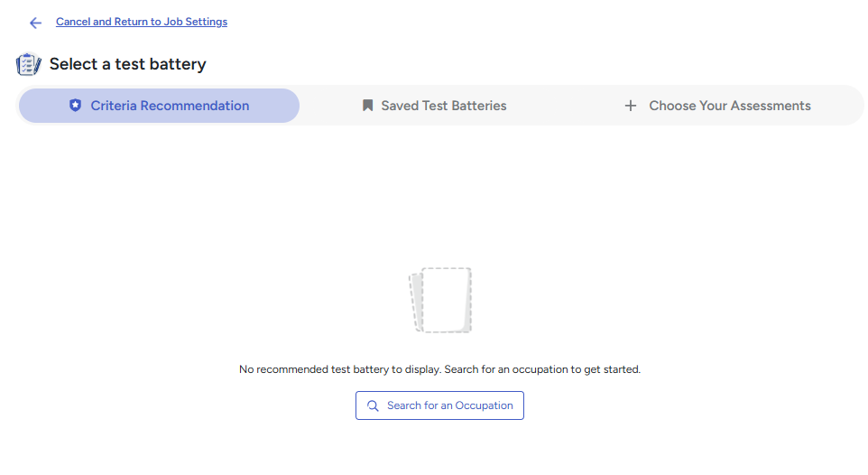Click the front dashed page in the placeholder
Screen dimensions: 868x475
447,300
